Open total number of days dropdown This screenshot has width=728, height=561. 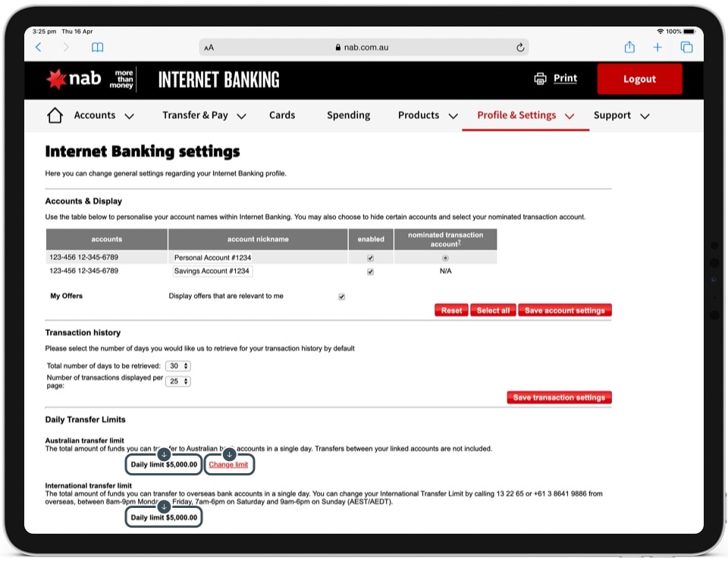(178, 366)
